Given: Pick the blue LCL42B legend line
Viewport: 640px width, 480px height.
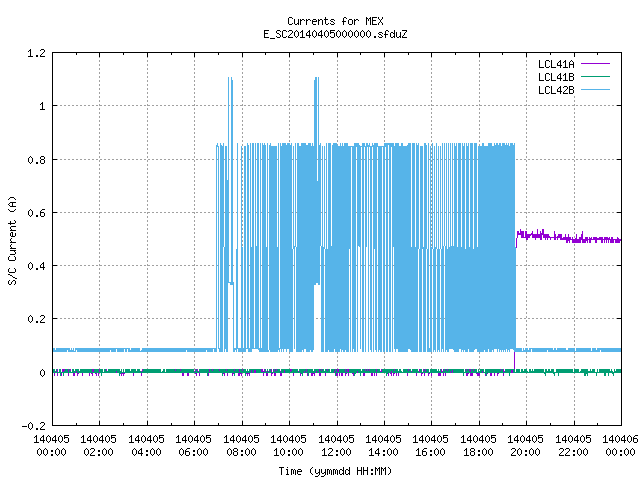Looking at the screenshot, I should (595, 90).
